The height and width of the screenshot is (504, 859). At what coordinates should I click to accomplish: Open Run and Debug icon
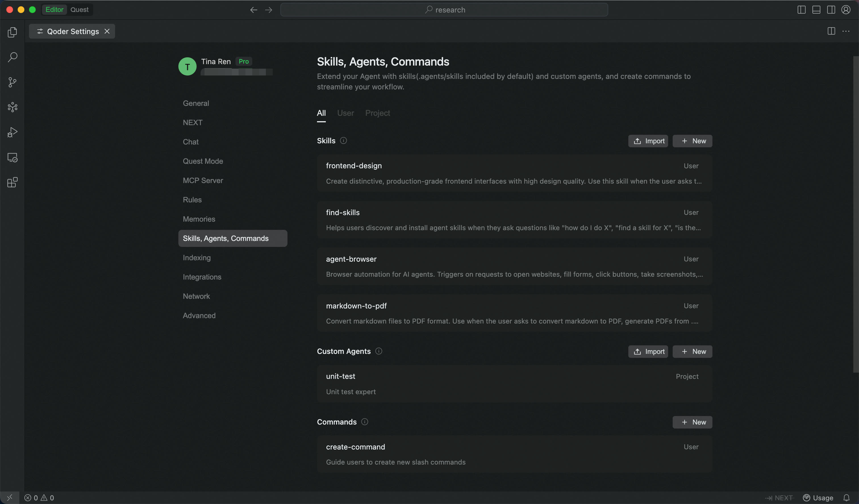(x=12, y=132)
